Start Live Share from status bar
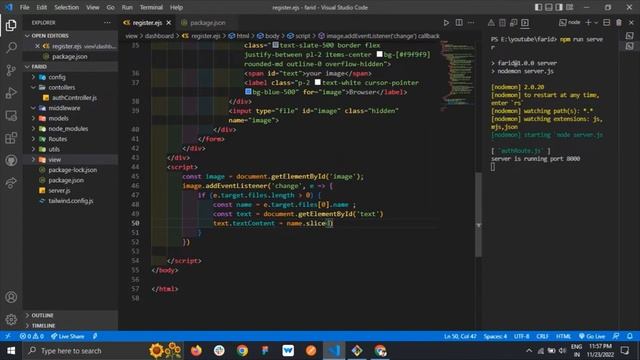 [67, 336]
